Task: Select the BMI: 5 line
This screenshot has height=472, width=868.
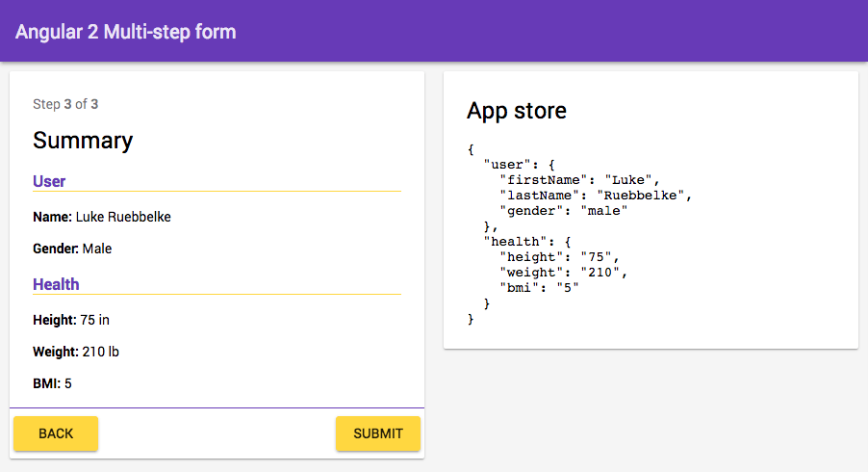Action: click(x=52, y=383)
